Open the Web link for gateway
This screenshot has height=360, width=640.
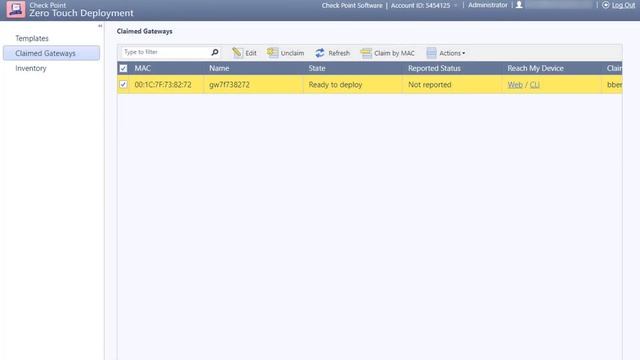(515, 84)
